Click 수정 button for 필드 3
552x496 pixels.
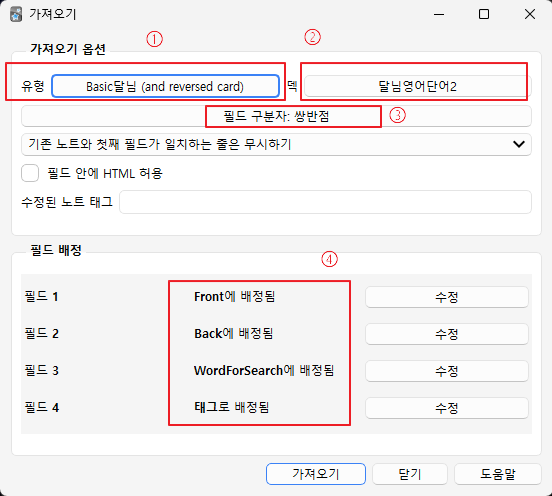point(447,371)
